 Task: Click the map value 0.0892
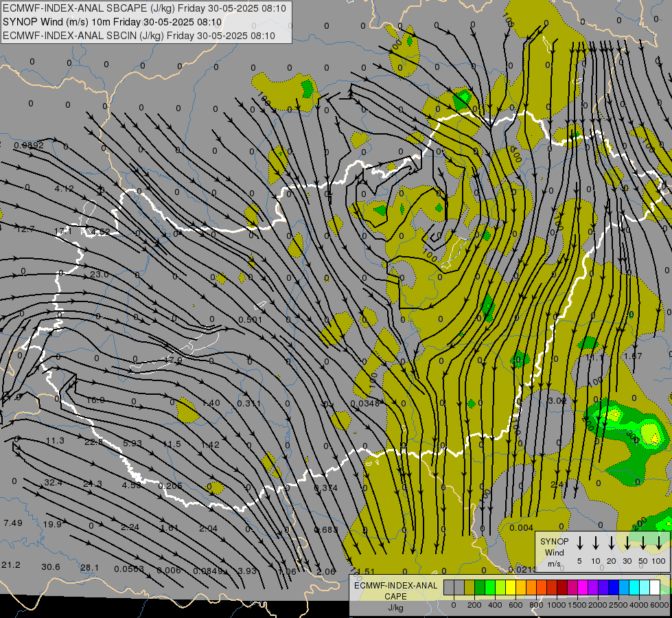tap(29, 146)
